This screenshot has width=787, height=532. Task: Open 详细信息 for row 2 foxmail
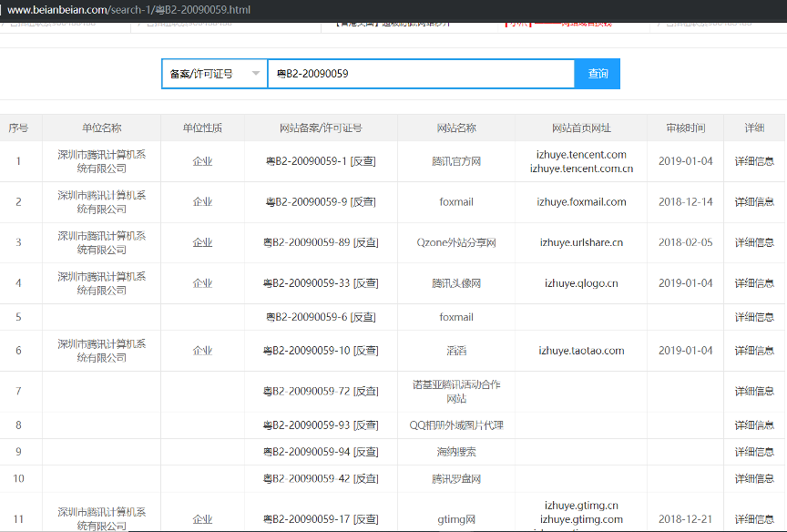coord(754,201)
